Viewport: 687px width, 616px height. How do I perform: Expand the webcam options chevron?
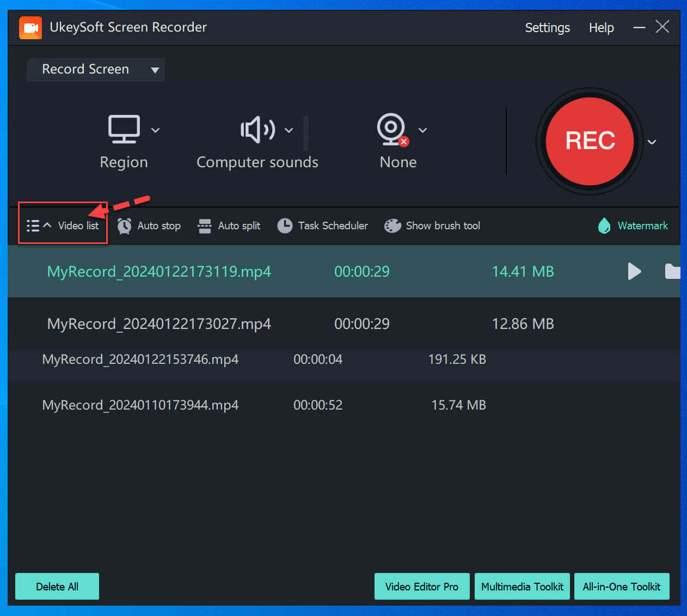[x=422, y=130]
